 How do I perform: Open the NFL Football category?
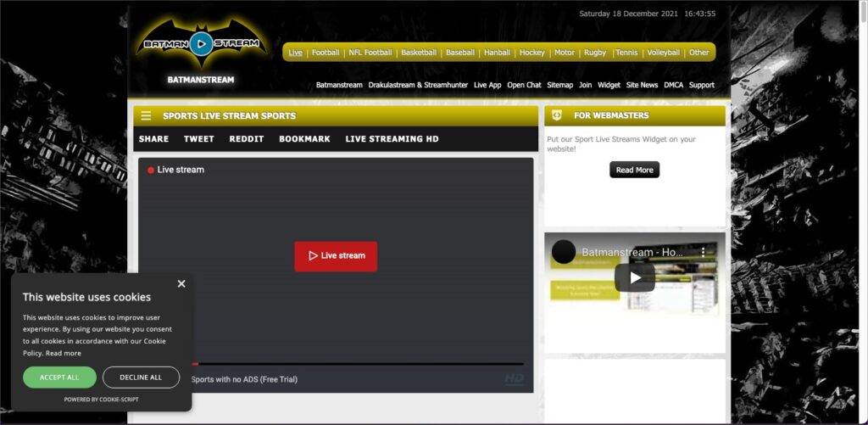370,53
